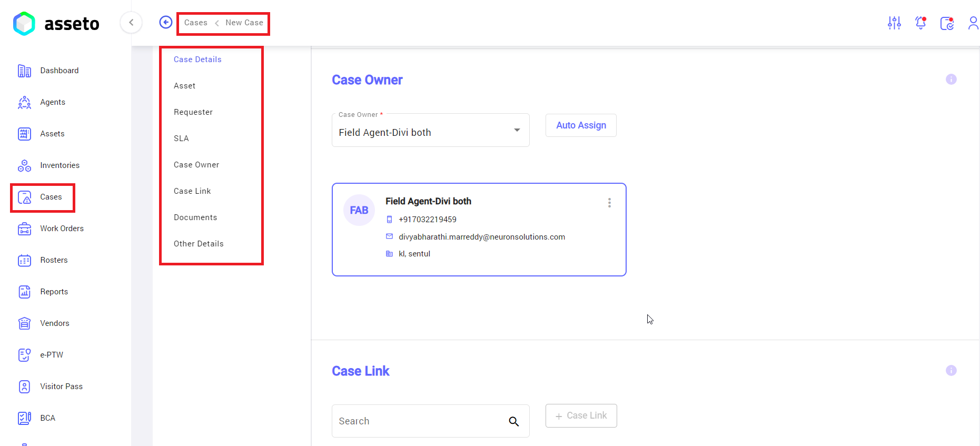Click the + Case Link button
The width and height of the screenshot is (980, 446).
pyautogui.click(x=581, y=415)
